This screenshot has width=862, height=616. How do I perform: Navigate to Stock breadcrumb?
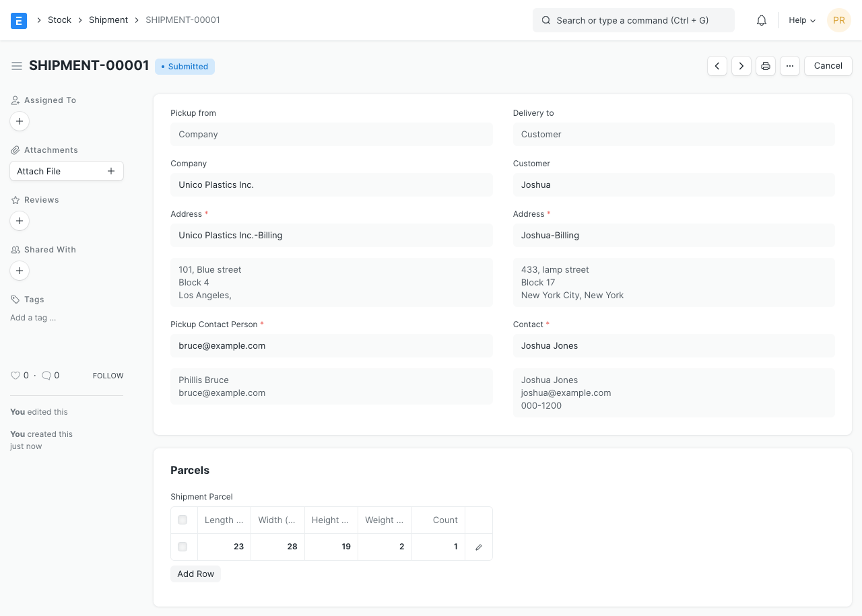point(59,20)
